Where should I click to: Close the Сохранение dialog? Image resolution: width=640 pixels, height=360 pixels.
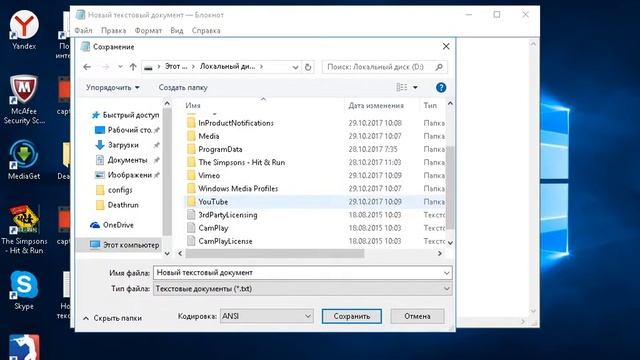pyautogui.click(x=446, y=47)
